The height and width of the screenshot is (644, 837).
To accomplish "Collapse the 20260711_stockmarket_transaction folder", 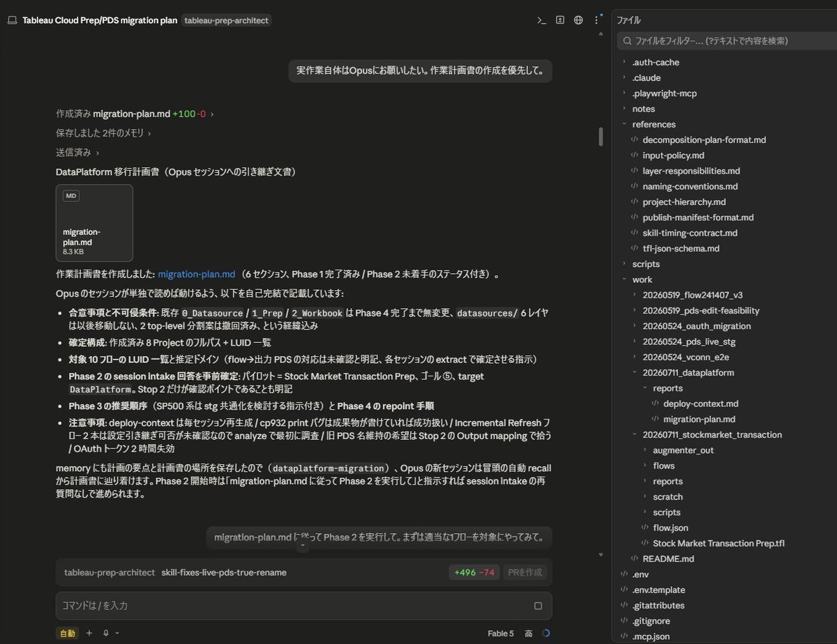I will click(707, 435).
